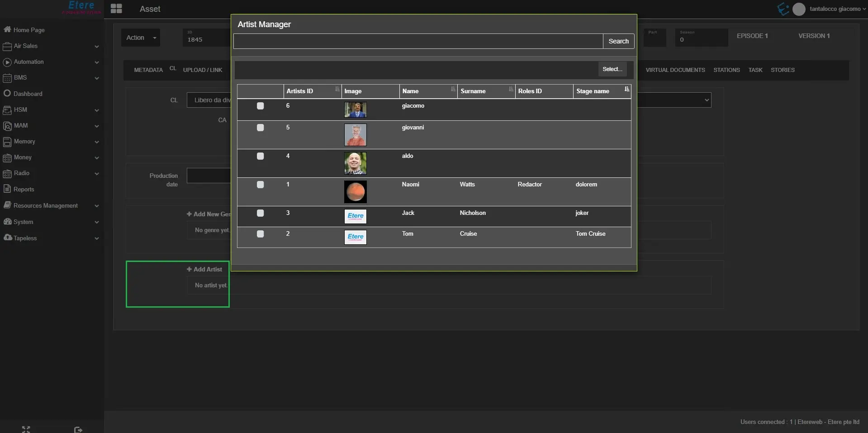Image resolution: width=868 pixels, height=433 pixels.
Task: Sort the Stage name column
Action: coord(626,90)
